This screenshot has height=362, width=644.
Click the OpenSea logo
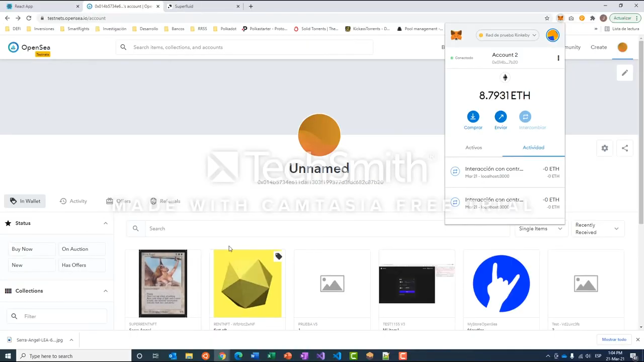[x=29, y=48]
